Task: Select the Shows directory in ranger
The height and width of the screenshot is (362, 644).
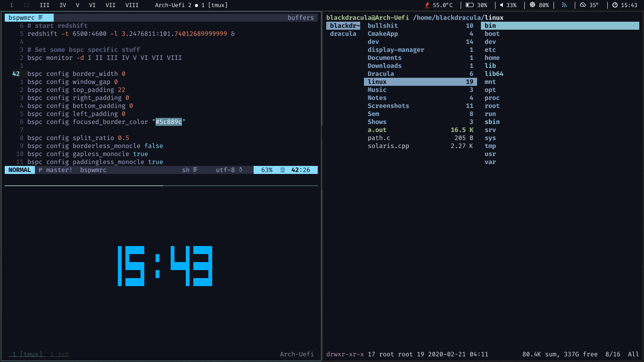Action: coord(421,122)
